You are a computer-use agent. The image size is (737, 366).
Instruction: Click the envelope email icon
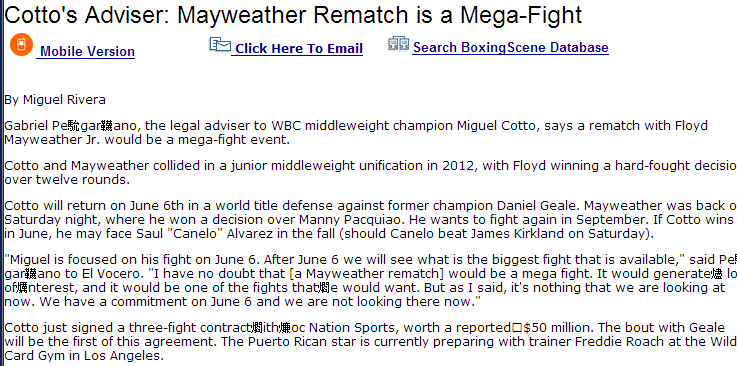220,45
